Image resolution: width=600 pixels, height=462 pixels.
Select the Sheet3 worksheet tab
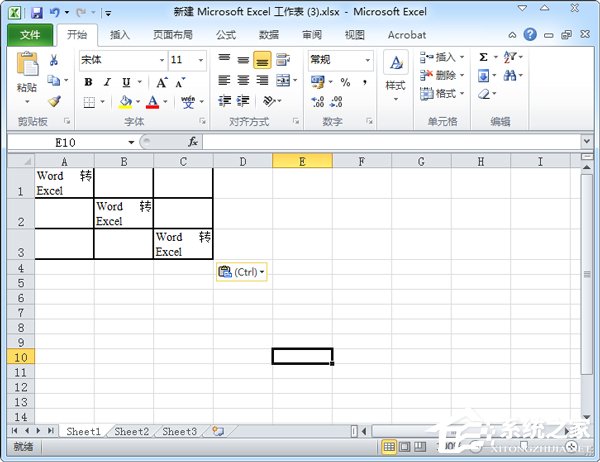(x=179, y=431)
